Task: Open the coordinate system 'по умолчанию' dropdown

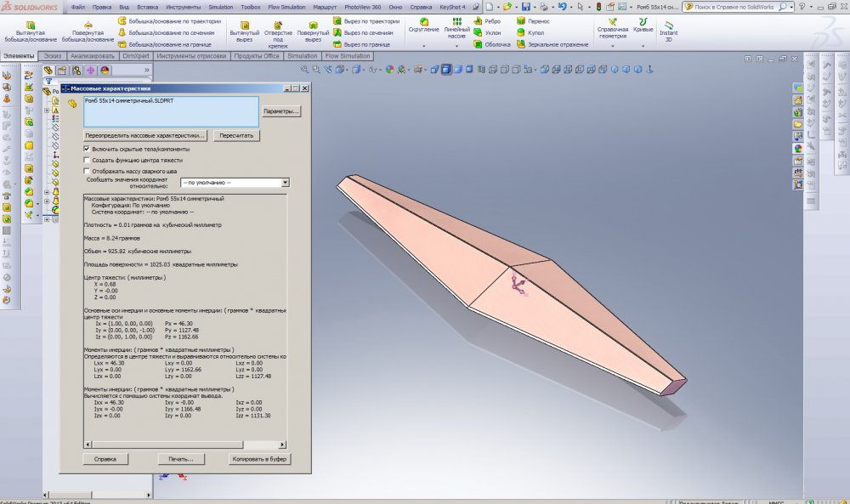Action: (285, 182)
